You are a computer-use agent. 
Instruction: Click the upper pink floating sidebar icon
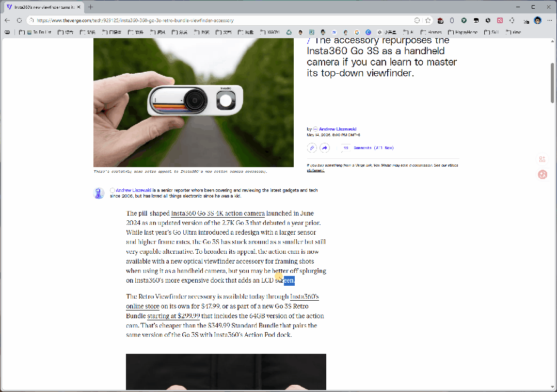click(542, 159)
